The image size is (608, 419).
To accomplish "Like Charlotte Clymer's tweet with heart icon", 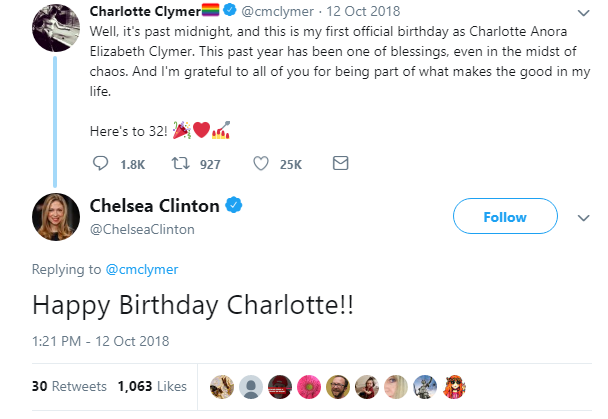I will click(x=260, y=163).
